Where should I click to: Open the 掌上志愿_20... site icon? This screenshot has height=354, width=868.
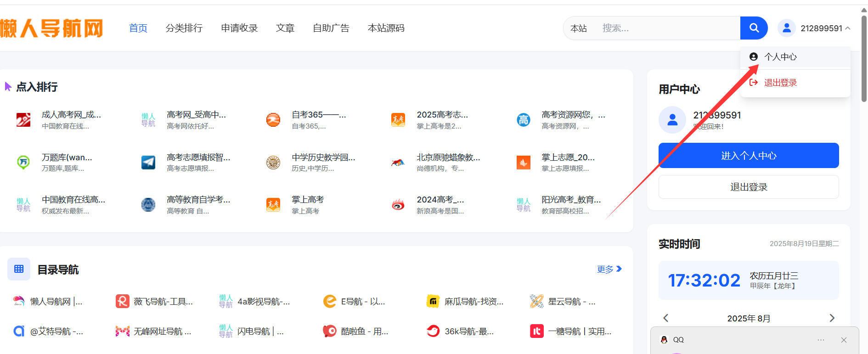point(523,162)
